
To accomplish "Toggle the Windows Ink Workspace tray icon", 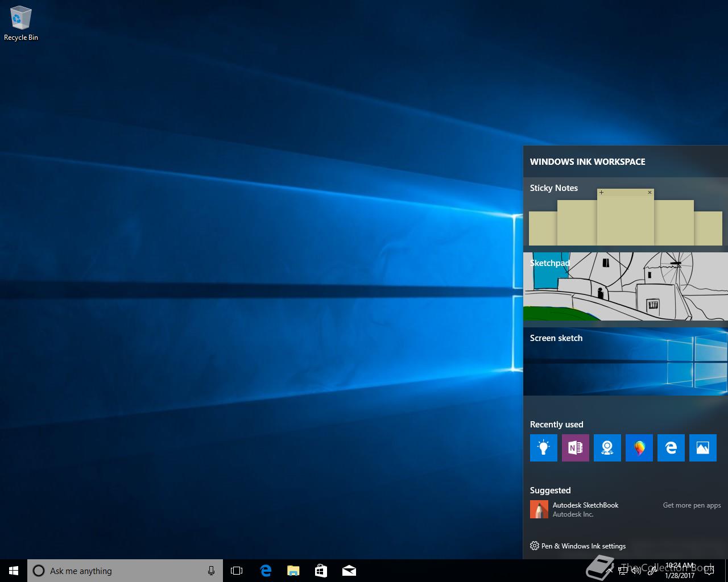I will (652, 571).
